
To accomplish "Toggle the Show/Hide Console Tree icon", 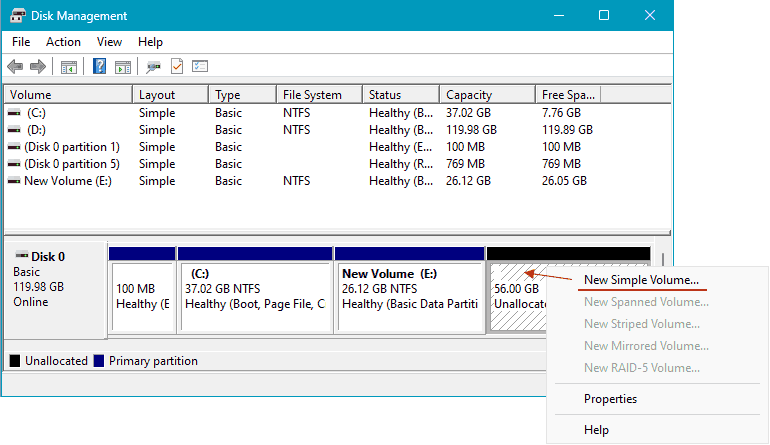I will click(x=69, y=67).
